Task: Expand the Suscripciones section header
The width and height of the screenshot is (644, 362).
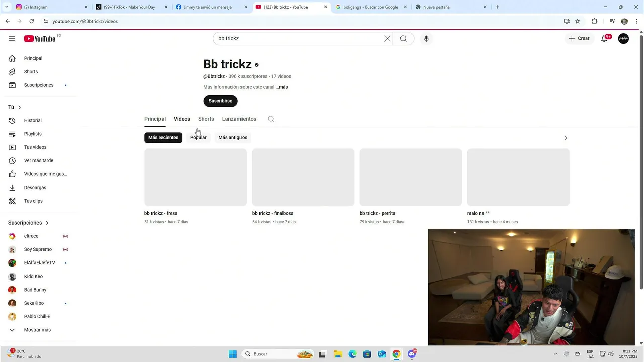Action: coord(29,223)
